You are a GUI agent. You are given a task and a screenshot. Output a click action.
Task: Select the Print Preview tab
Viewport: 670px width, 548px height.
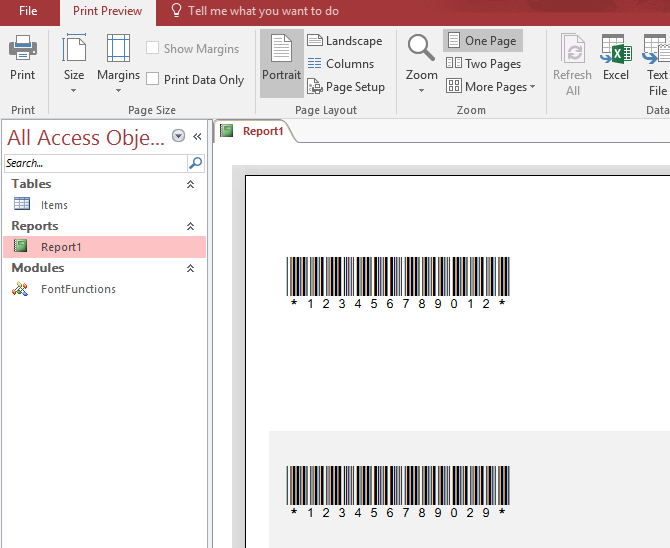(x=107, y=11)
